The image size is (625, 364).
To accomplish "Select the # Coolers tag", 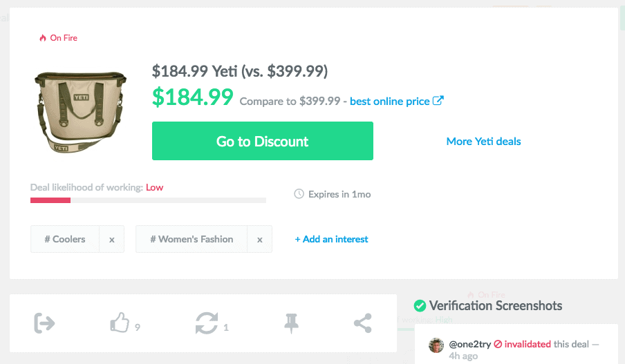I will pyautogui.click(x=65, y=240).
